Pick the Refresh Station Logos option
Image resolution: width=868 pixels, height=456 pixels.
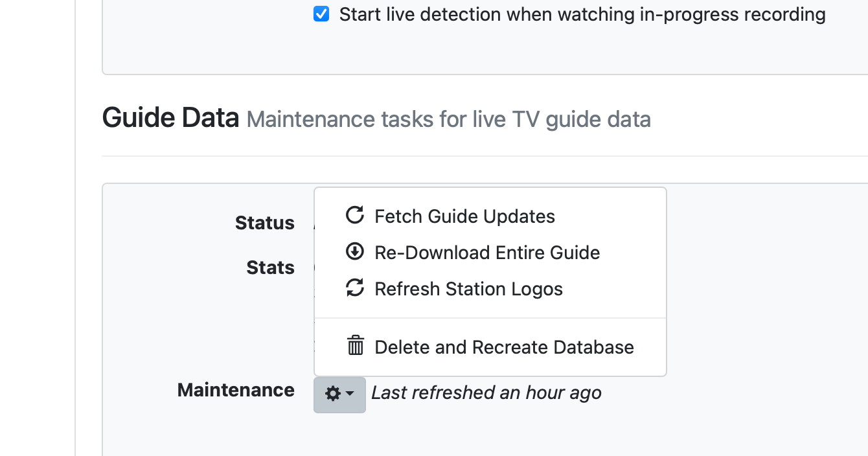(468, 289)
